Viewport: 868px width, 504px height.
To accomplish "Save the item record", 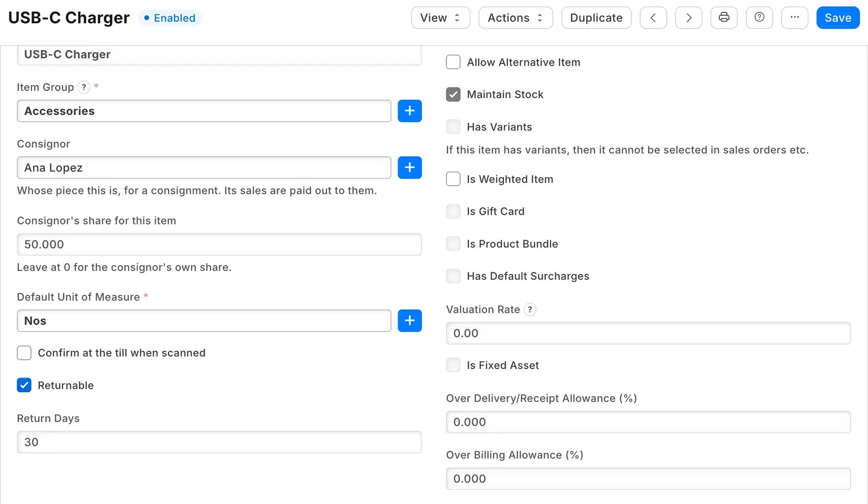I will tap(838, 18).
